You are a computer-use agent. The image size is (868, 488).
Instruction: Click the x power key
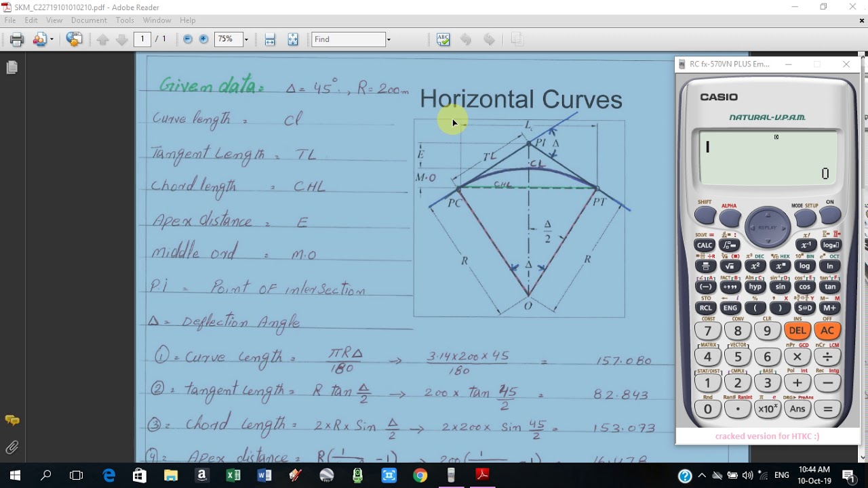[780, 266]
